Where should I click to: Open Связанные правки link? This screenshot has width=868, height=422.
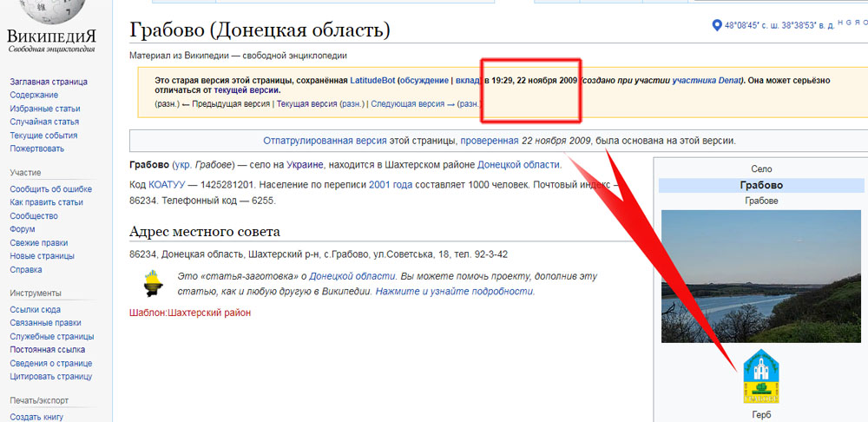(45, 323)
